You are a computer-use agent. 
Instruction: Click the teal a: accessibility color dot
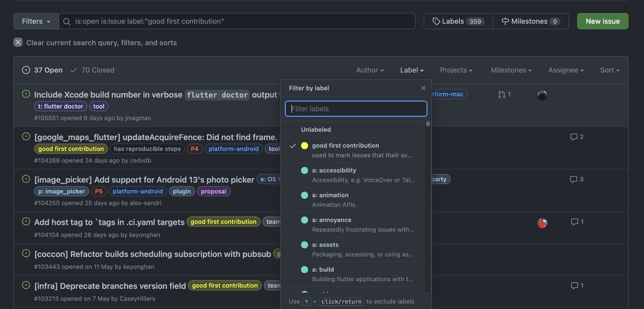point(304,170)
